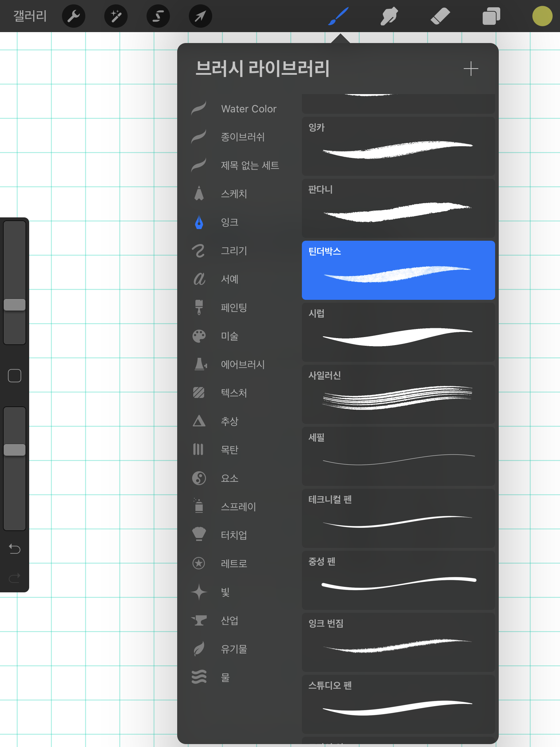This screenshot has width=560, height=747.
Task: Select the Smudge tool
Action: [x=389, y=16]
